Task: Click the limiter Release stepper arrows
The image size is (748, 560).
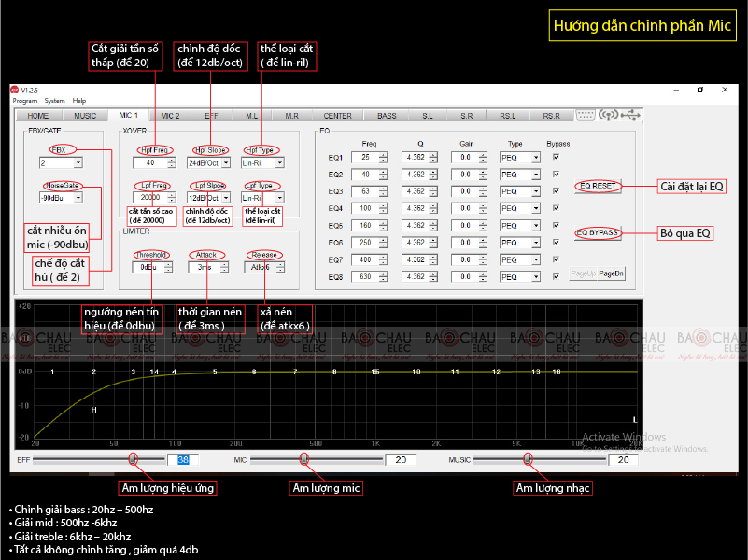Action: tap(280, 268)
